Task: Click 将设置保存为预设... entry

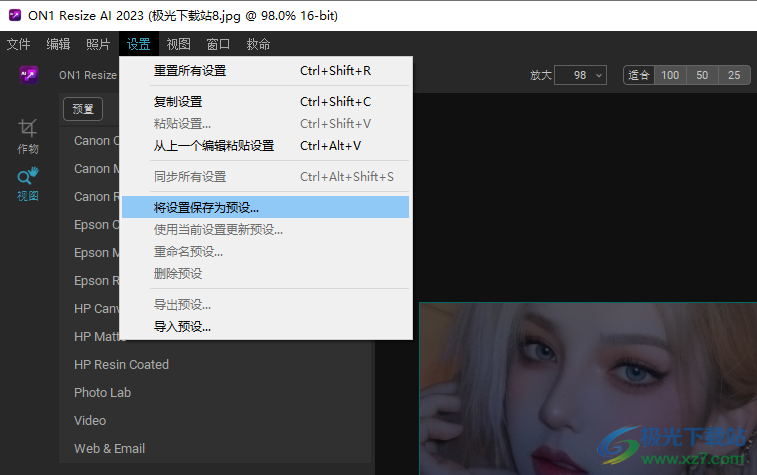Action: (266, 207)
